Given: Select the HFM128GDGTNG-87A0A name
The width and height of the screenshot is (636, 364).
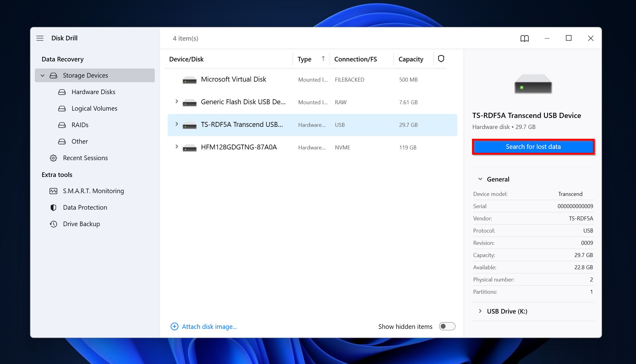Looking at the screenshot, I should pos(239,147).
